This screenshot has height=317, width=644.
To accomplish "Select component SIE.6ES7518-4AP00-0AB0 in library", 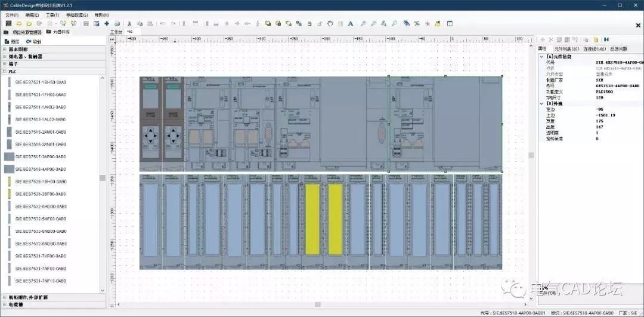I will pyautogui.click(x=41, y=169).
